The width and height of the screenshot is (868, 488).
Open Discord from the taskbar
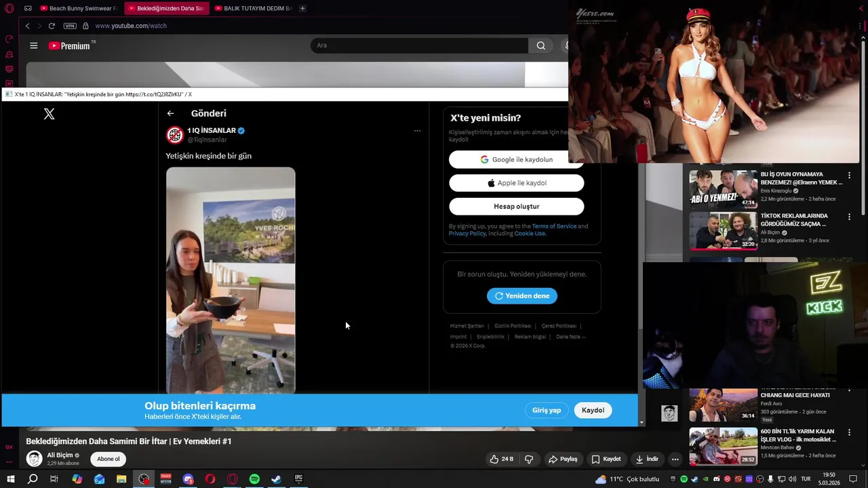point(188,479)
